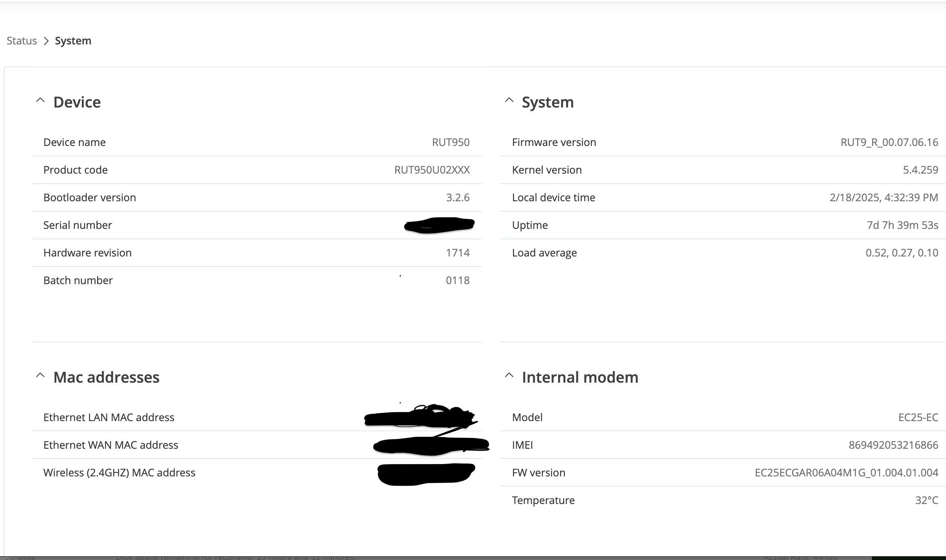
Task: Click the Uptime label
Action: click(530, 225)
